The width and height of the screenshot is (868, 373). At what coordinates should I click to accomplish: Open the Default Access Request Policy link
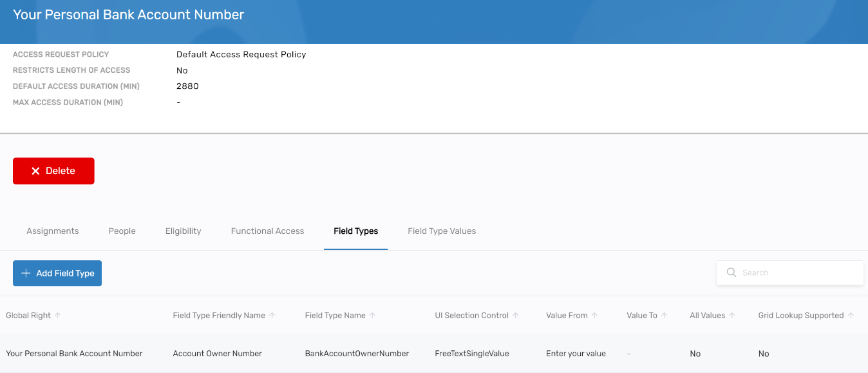(241, 54)
